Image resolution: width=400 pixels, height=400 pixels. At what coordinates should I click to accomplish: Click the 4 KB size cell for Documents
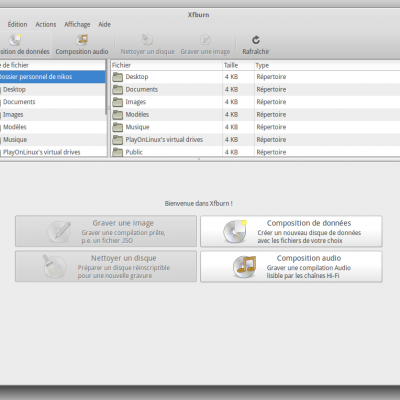231,90
